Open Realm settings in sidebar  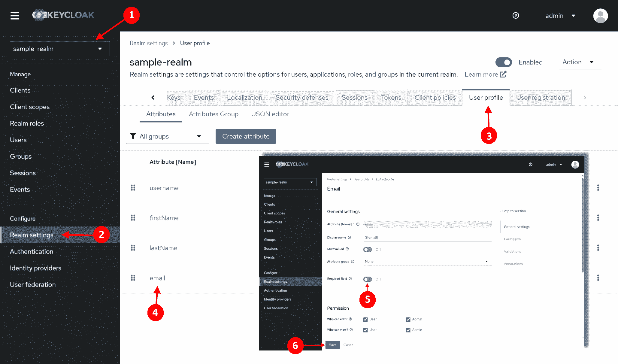pyautogui.click(x=60, y=235)
